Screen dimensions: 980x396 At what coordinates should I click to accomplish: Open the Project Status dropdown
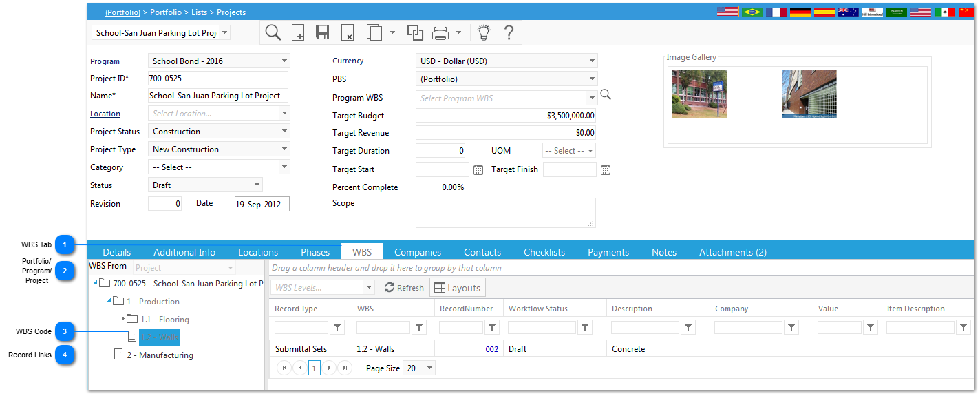(284, 132)
